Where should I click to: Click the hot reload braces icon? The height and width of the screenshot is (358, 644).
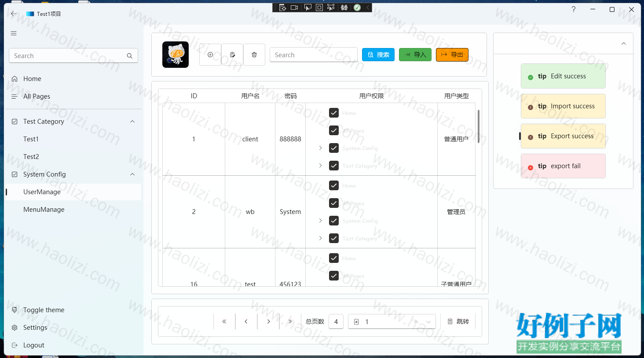pos(344,7)
